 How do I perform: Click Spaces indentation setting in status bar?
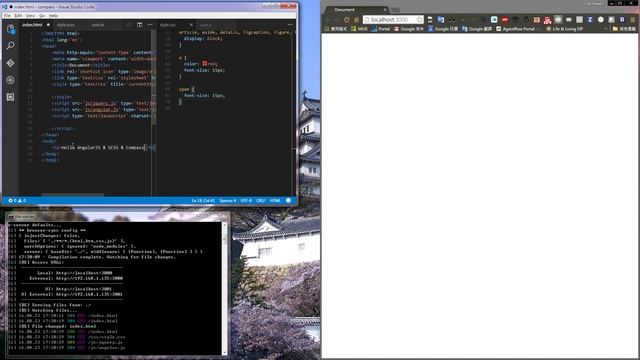228,200
